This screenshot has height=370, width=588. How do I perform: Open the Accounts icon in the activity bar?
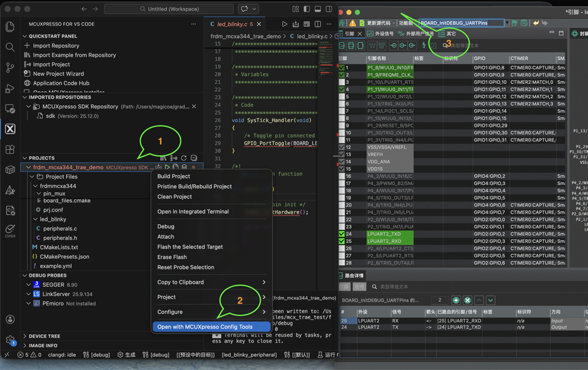10,319
